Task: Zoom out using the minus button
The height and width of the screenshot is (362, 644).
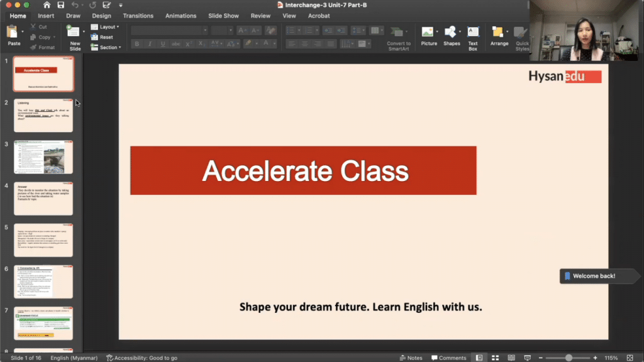Action: [x=540, y=358]
